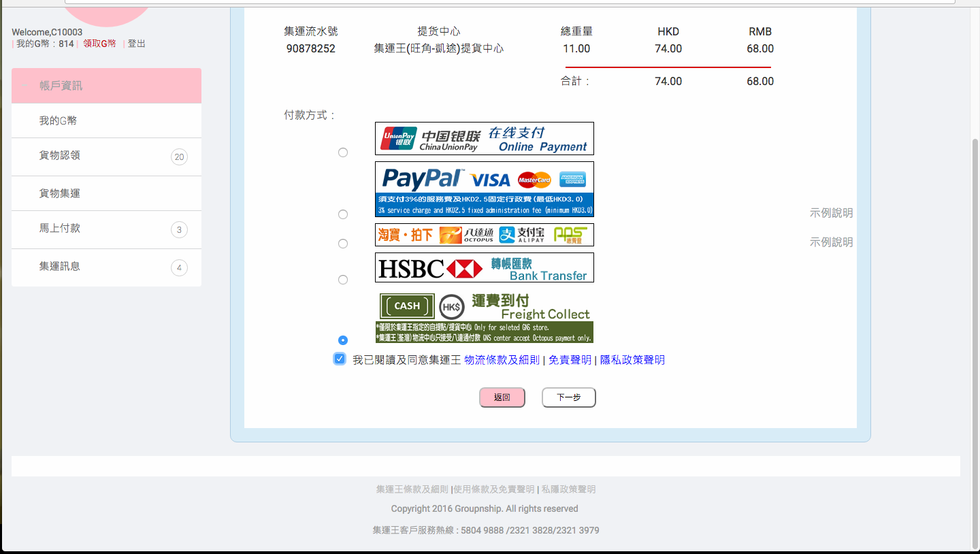
Task: Click the consolidation number 90878252
Action: click(x=311, y=49)
